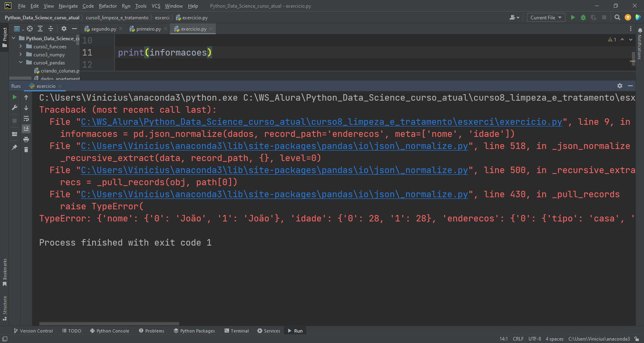Open _normalize.py line 518 traceback link

[275, 146]
